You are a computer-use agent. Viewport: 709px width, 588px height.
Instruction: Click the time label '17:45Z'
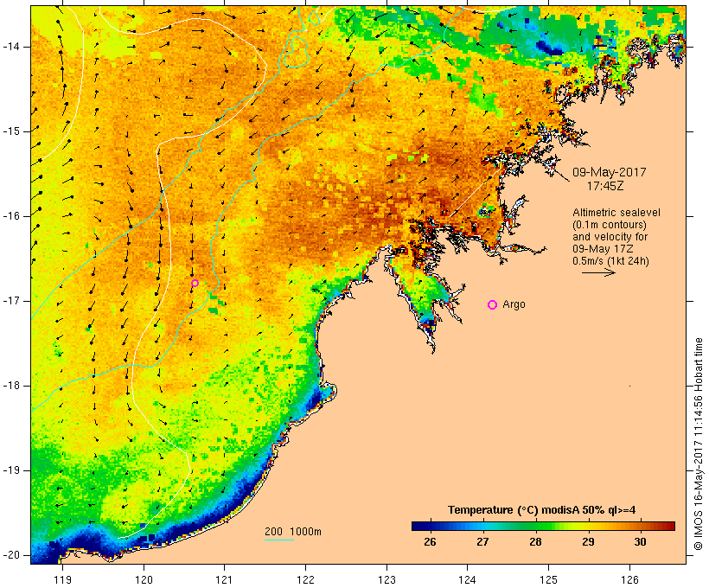(x=605, y=186)
